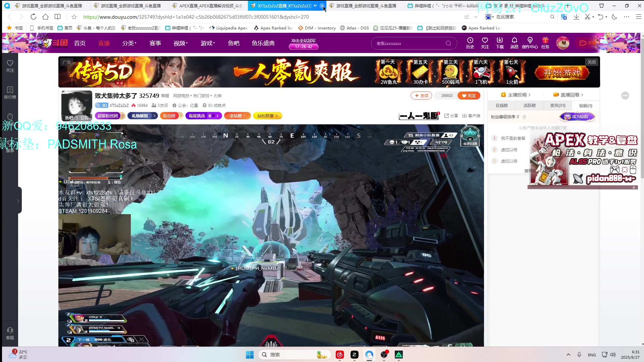Close the banner ad with 关闭
Screen dimensions: 644x362
tap(591, 62)
